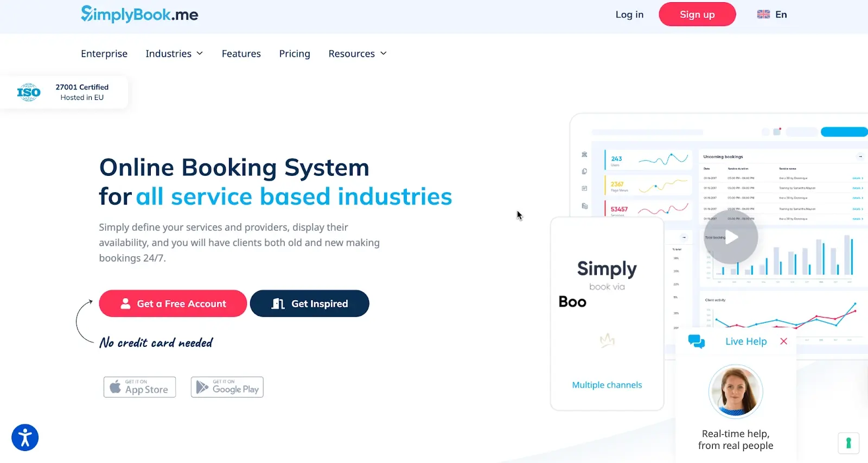
Task: Open the accessibility options icon
Action: point(25,437)
